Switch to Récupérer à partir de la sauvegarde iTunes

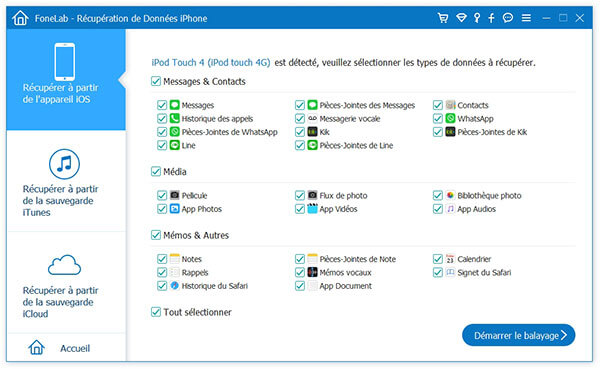tap(66, 181)
